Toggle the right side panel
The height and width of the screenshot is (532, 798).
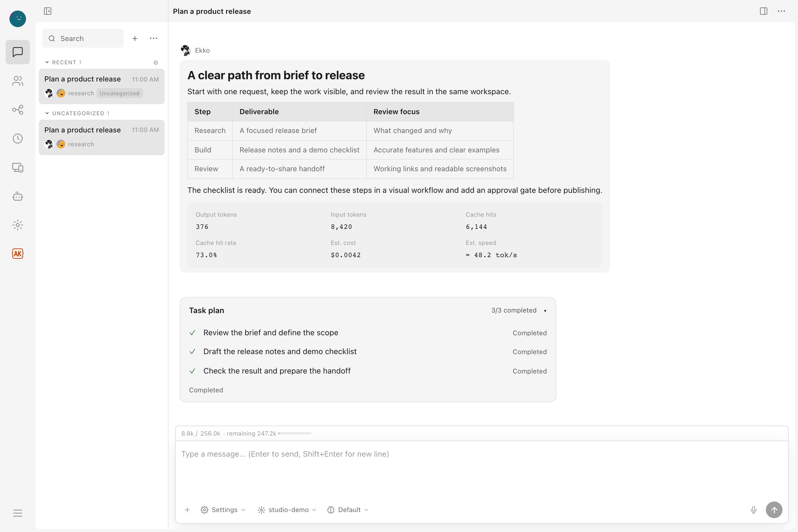tap(763, 11)
